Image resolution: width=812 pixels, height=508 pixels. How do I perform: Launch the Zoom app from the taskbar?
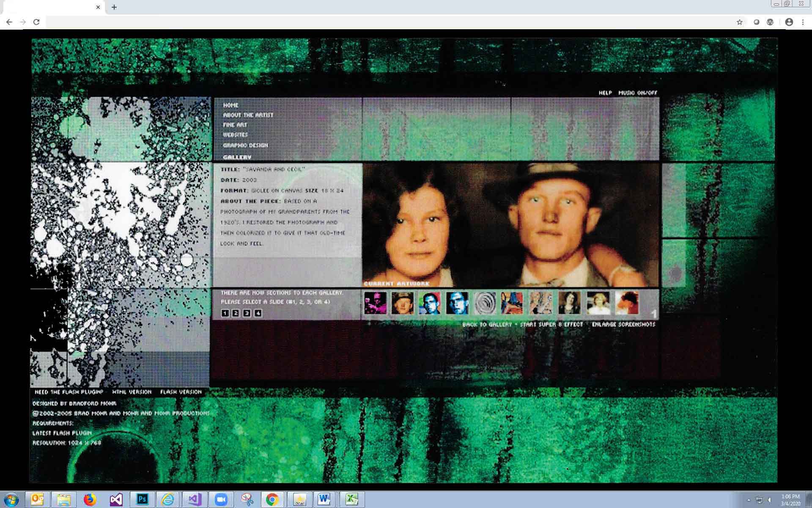pyautogui.click(x=221, y=500)
